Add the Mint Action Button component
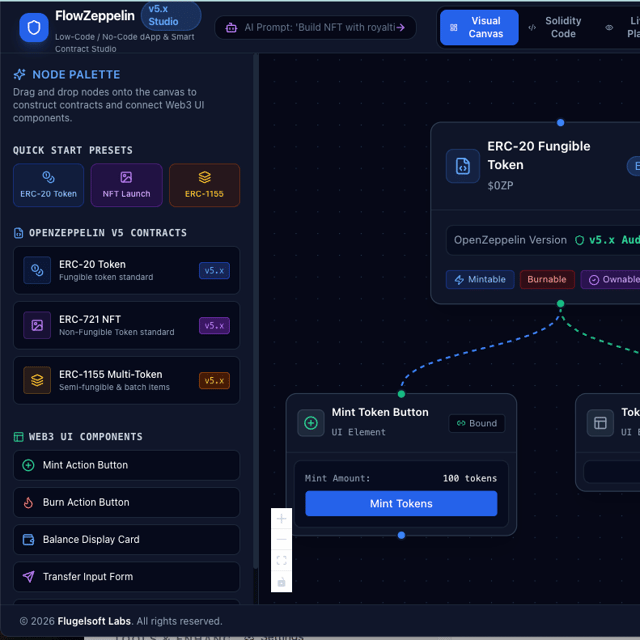The image size is (640, 640). tap(127, 465)
